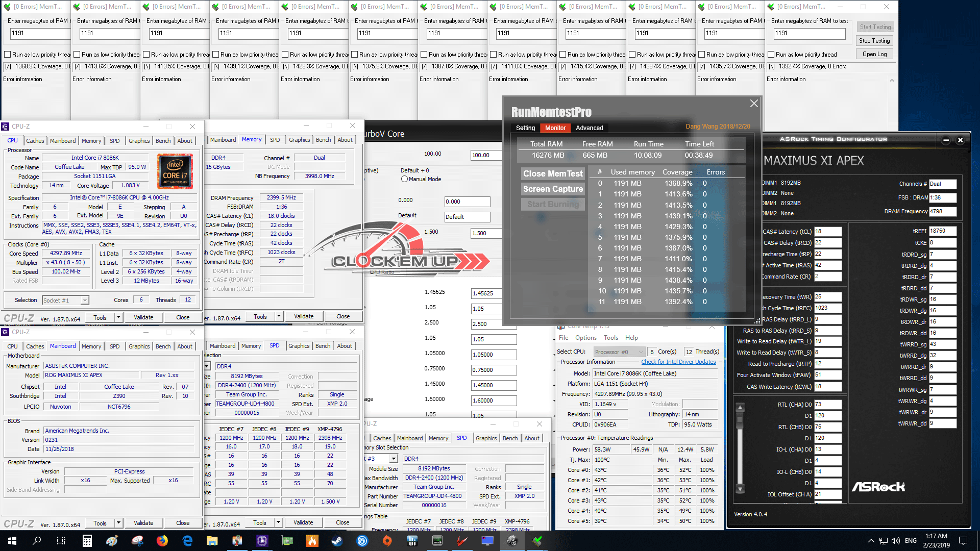Enable low priority thread in last MemTest
The image size is (980, 551).
point(771,55)
